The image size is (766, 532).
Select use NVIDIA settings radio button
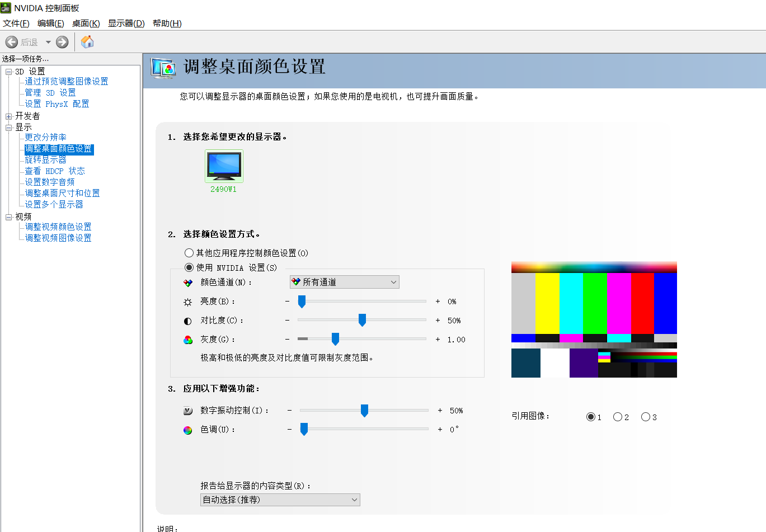point(189,267)
